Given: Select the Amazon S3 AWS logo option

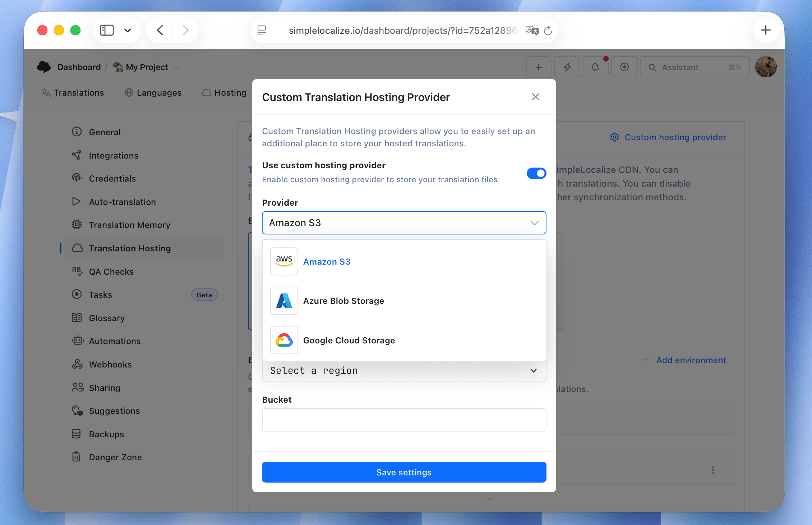Looking at the screenshot, I should [x=284, y=261].
